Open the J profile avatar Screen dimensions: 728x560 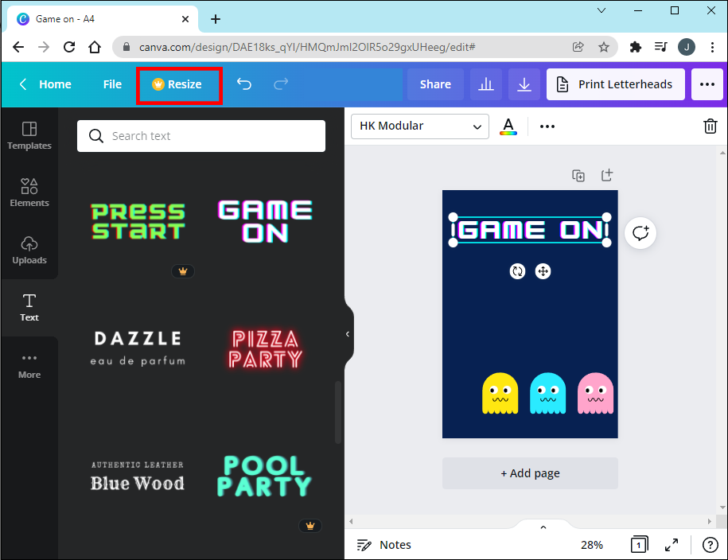pos(687,47)
